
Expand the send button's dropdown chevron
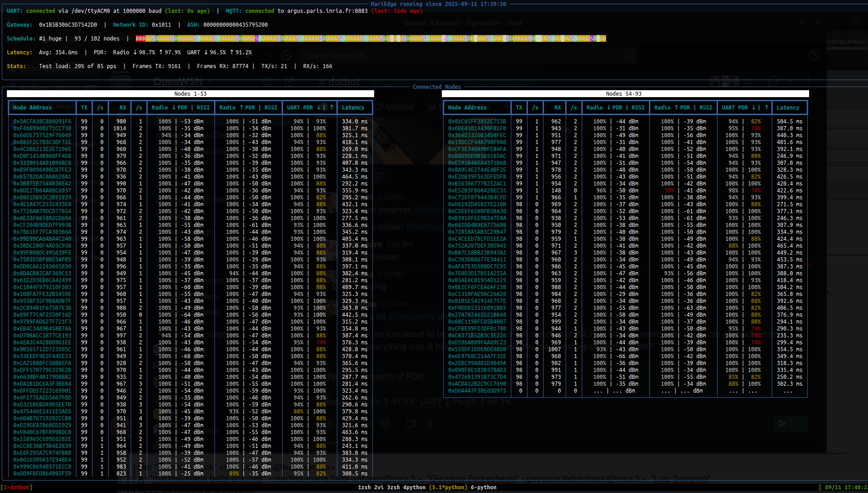point(800,423)
